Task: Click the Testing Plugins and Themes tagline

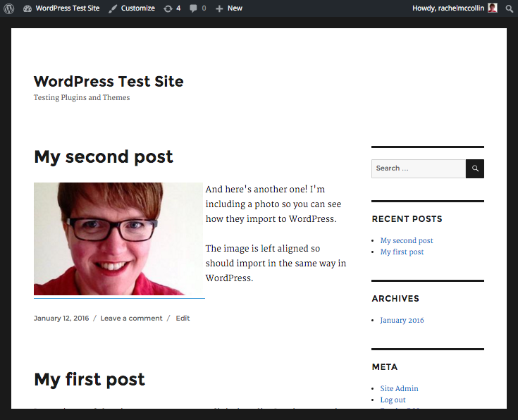Action: pos(82,98)
